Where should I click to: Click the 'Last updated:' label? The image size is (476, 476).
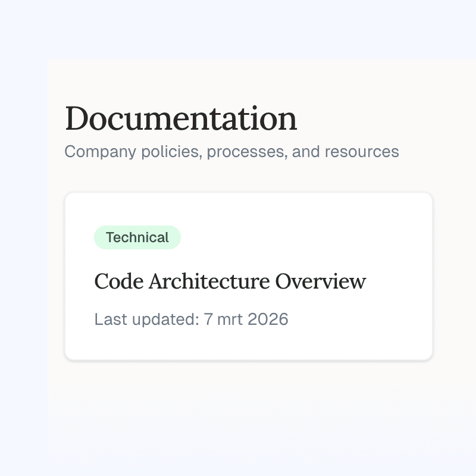tap(146, 320)
